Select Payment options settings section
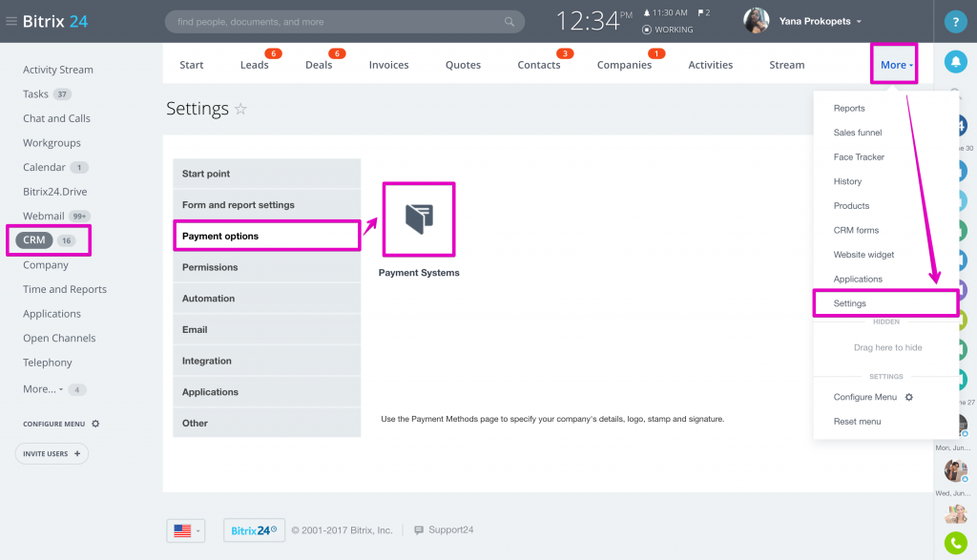Viewport: 977px width, 560px height. coord(267,236)
